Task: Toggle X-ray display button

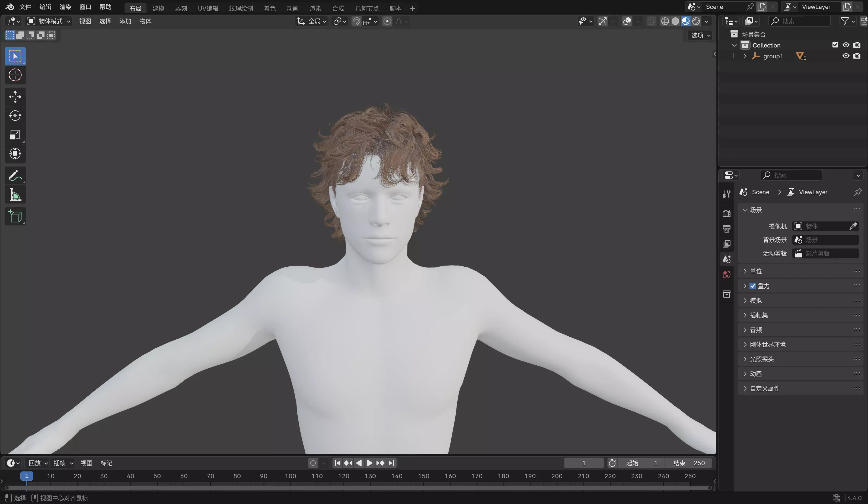Action: pyautogui.click(x=651, y=21)
